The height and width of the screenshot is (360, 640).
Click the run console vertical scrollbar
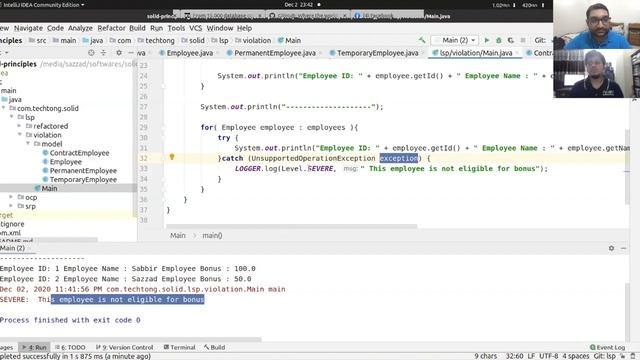(627, 312)
